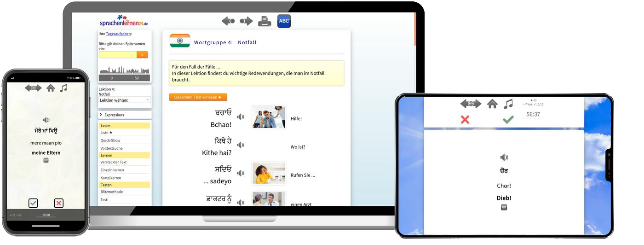Expand the Expresskurs section
The height and width of the screenshot is (245, 644).
(125, 115)
